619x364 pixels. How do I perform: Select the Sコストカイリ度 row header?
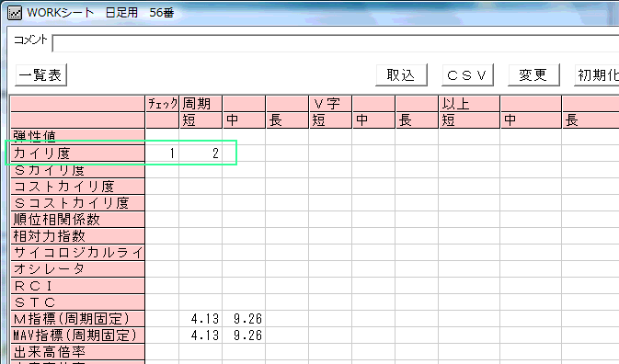coord(78,203)
